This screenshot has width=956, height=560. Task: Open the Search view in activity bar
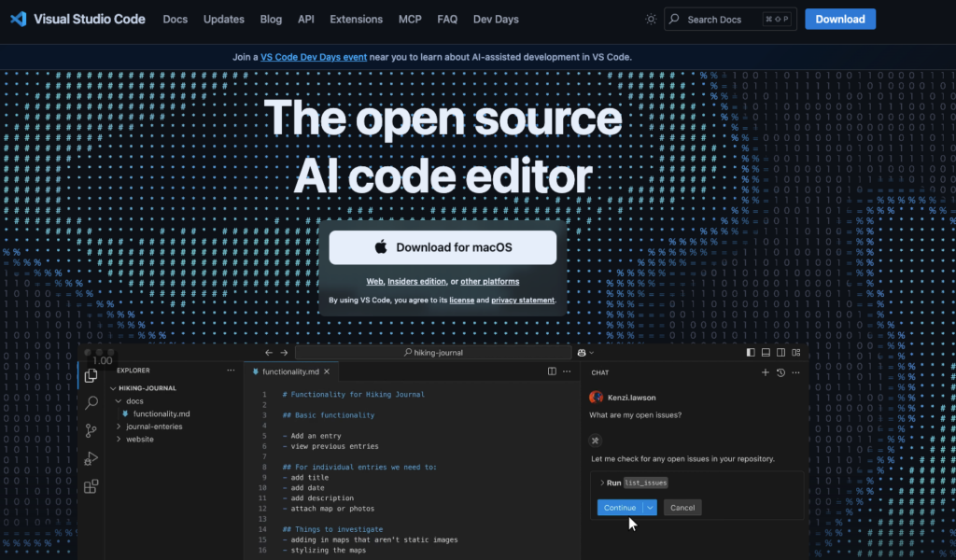click(x=91, y=403)
